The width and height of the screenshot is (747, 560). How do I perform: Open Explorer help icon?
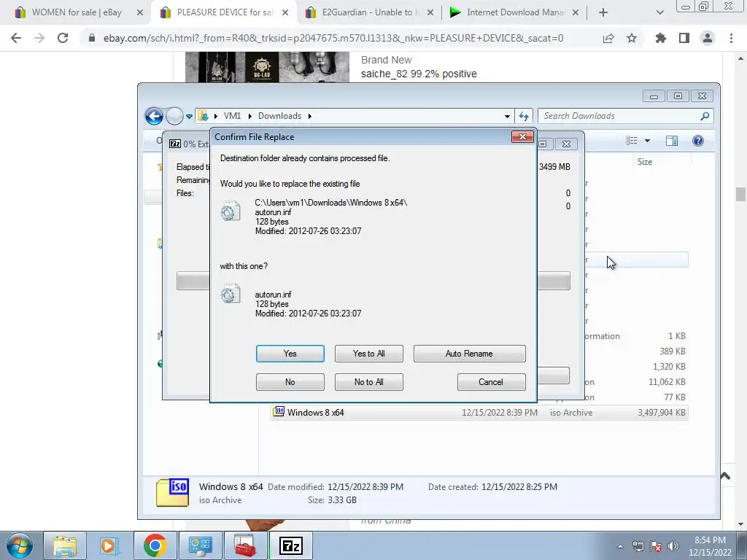[x=698, y=141]
